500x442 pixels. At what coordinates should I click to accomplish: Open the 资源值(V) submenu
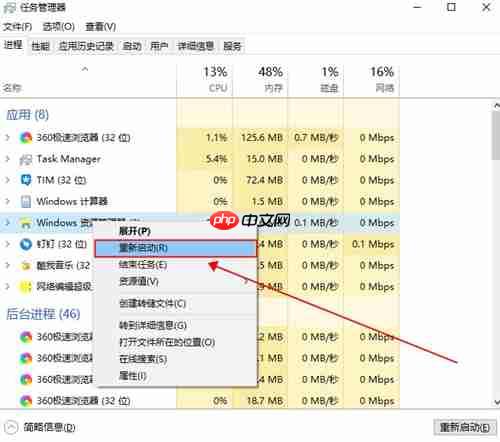176,282
